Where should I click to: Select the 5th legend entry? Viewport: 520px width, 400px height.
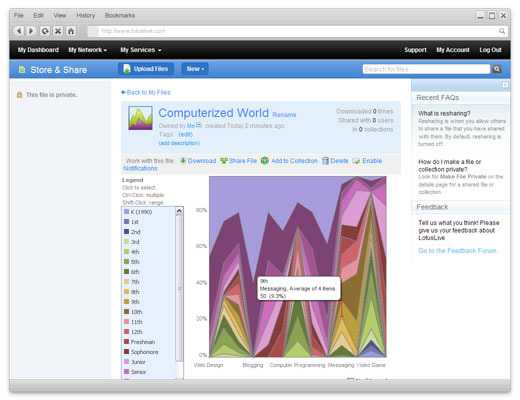(x=132, y=262)
